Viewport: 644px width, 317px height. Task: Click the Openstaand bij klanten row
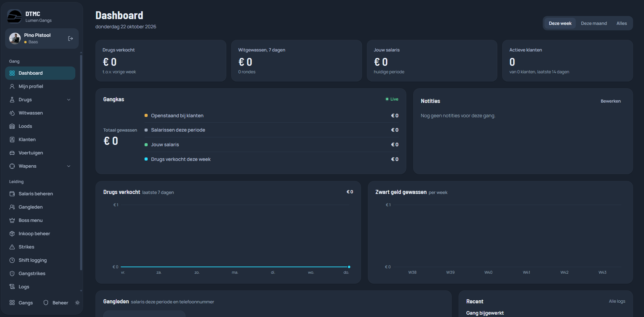pyautogui.click(x=271, y=116)
